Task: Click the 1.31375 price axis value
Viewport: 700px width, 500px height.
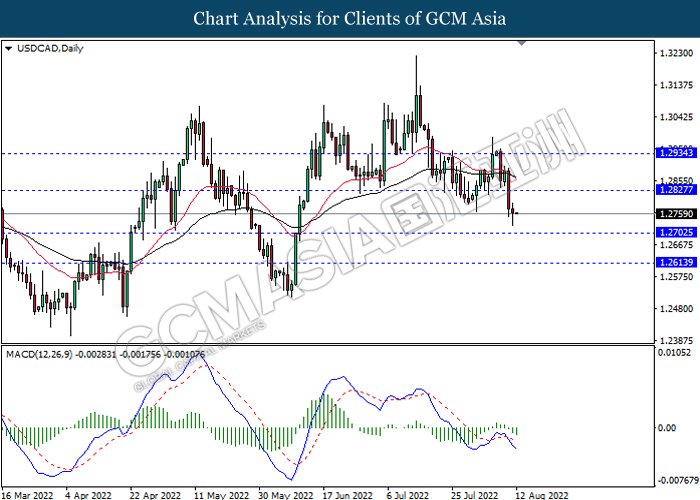Action: 677,85
